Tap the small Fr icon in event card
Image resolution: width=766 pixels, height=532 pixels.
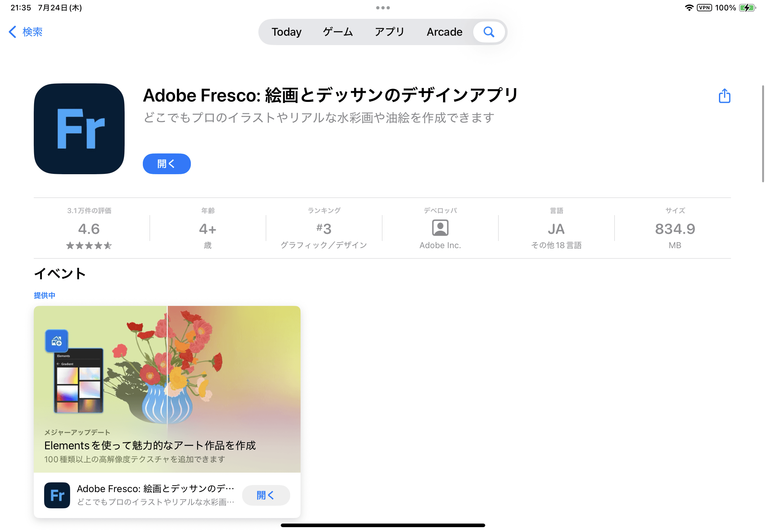(x=57, y=495)
